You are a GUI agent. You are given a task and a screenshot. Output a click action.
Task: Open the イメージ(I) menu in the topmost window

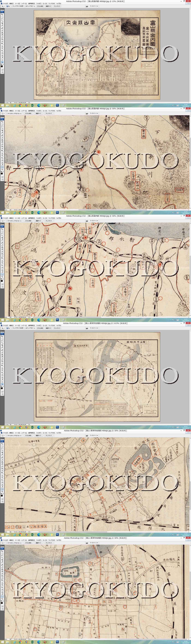17,4
